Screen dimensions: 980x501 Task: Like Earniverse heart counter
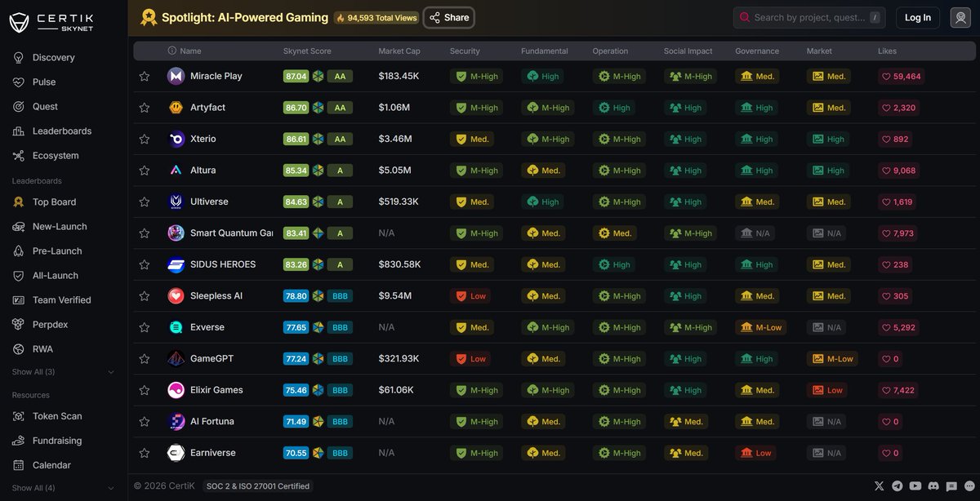(x=889, y=453)
